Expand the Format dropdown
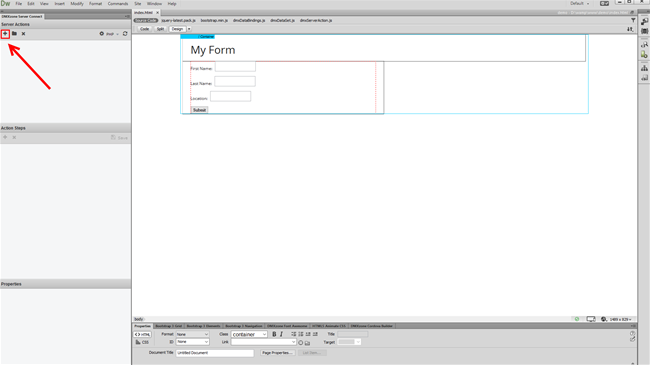Viewport: 650px width, 365px height. tap(192, 334)
